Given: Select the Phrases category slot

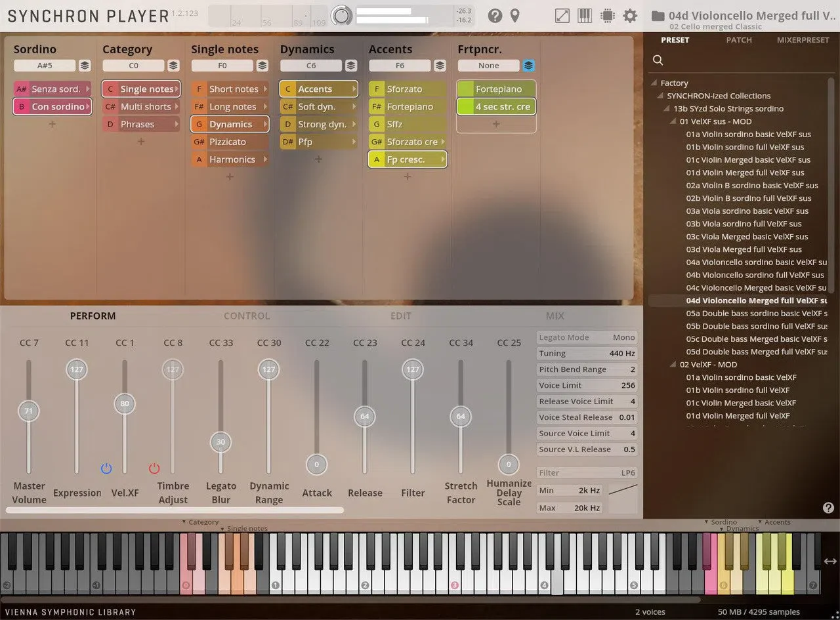Looking at the screenshot, I should [140, 125].
